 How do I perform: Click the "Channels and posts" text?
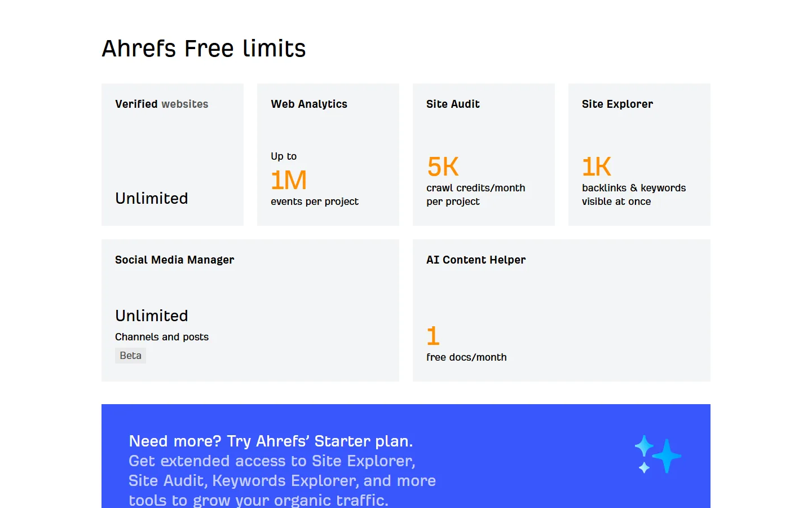(162, 337)
